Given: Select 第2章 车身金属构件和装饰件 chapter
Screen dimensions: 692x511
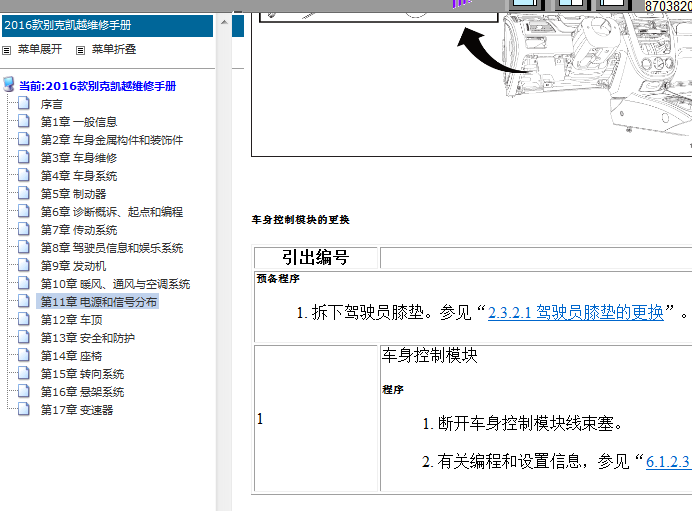Looking at the screenshot, I should (112, 140).
